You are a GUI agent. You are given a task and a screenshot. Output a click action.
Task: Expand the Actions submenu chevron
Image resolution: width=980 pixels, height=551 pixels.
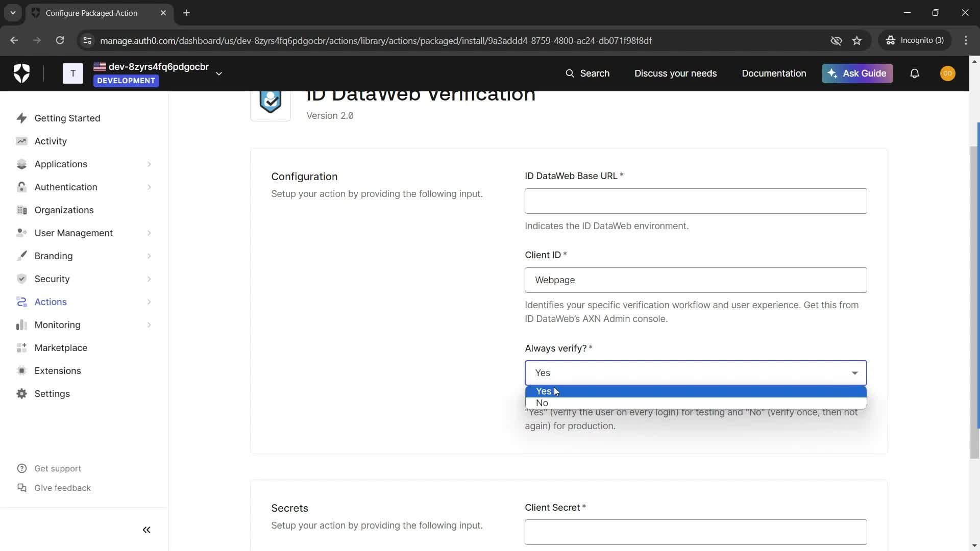(149, 302)
